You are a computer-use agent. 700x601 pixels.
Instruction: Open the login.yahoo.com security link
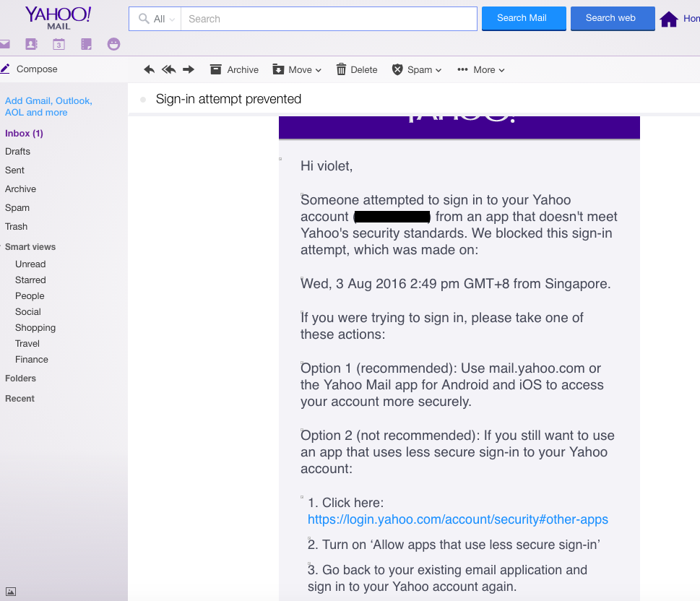pyautogui.click(x=457, y=519)
